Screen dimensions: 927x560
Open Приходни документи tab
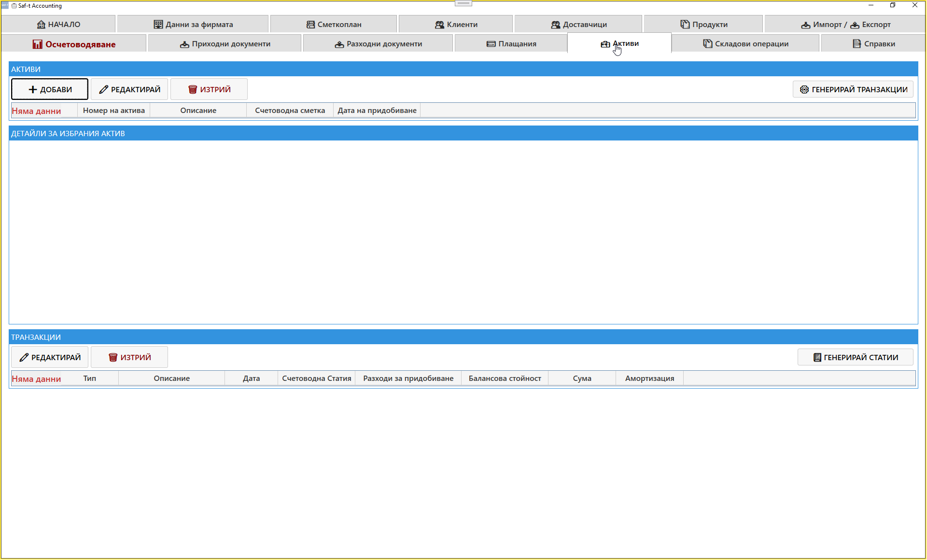click(225, 44)
